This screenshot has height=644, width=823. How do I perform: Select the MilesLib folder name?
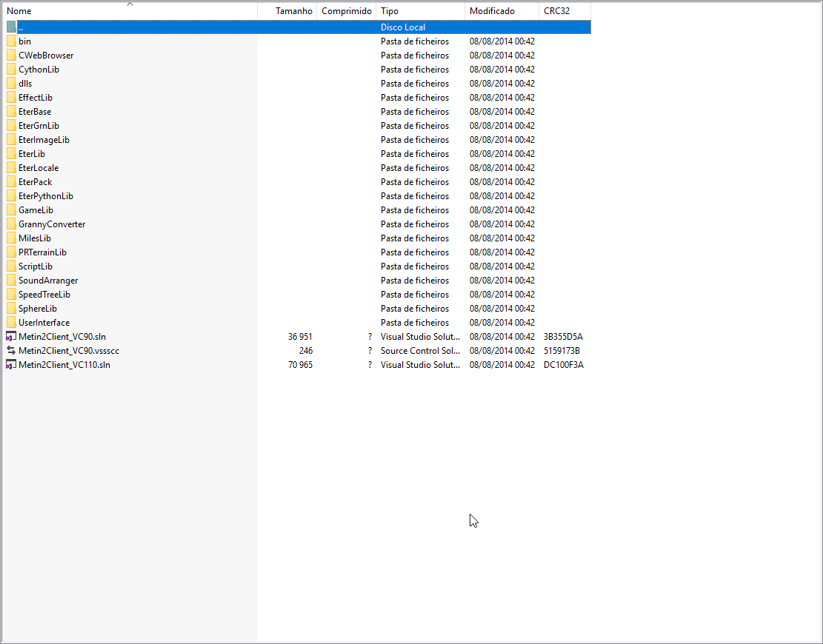pos(35,238)
